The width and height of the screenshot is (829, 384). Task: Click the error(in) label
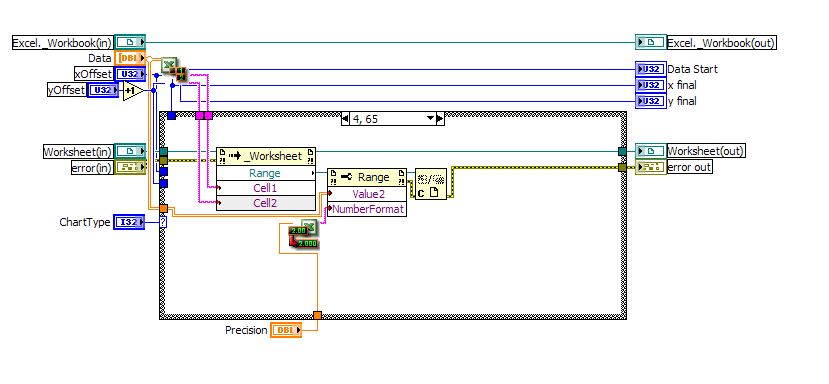[x=92, y=168]
